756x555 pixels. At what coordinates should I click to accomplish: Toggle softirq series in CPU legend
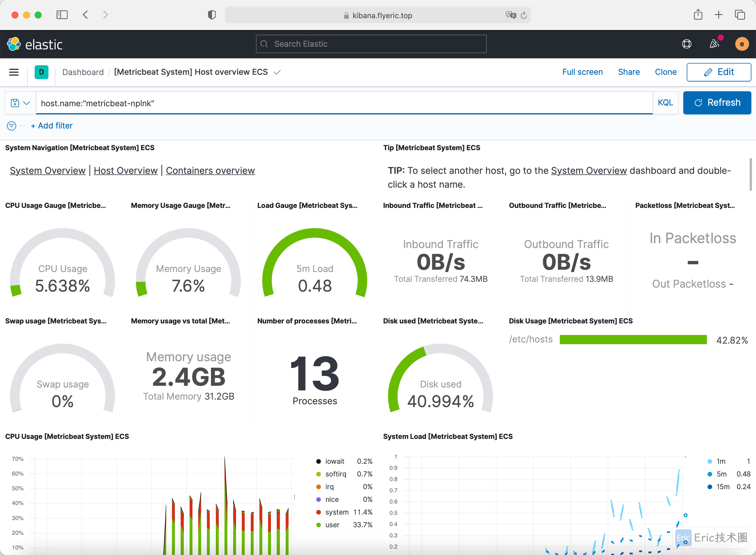[x=336, y=474]
